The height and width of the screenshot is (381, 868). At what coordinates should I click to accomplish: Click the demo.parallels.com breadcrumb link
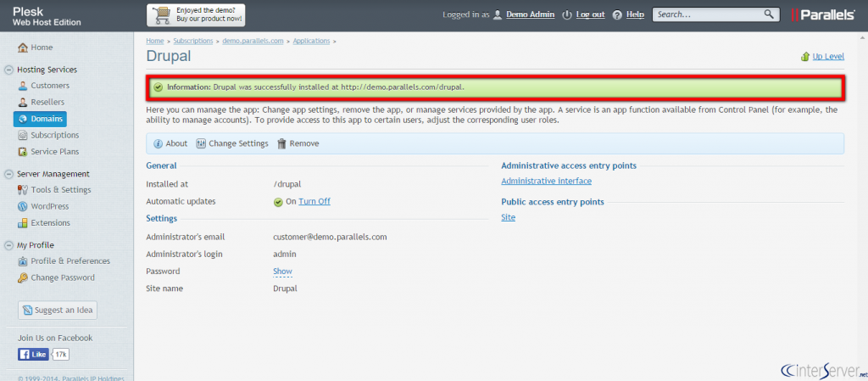[253, 41]
